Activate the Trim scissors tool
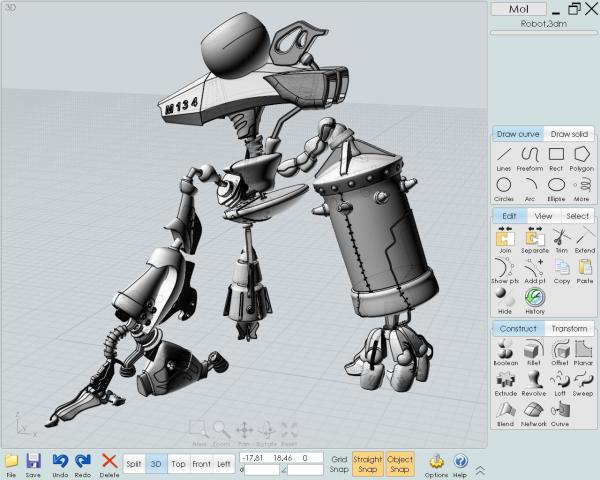Screen dimensions: 600x480 pos(561,240)
